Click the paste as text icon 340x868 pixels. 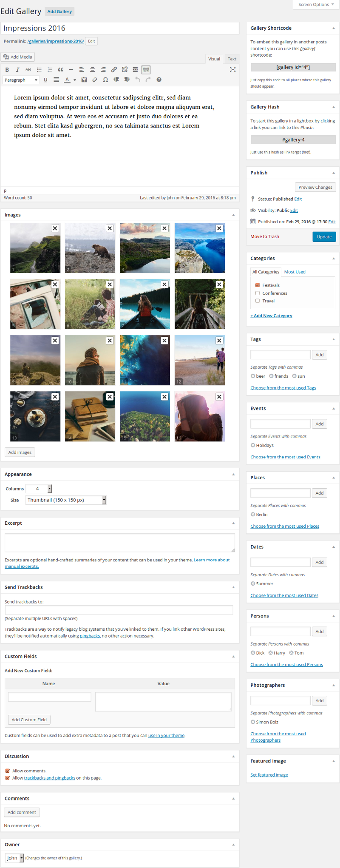click(84, 80)
